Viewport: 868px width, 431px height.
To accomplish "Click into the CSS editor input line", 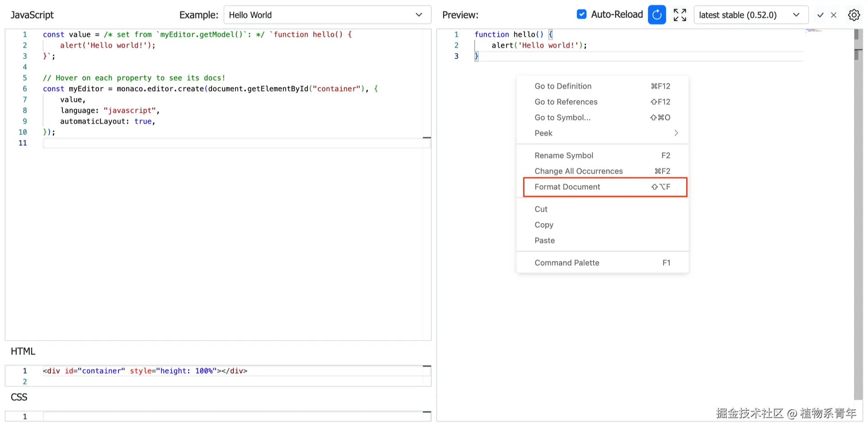I will [x=226, y=417].
